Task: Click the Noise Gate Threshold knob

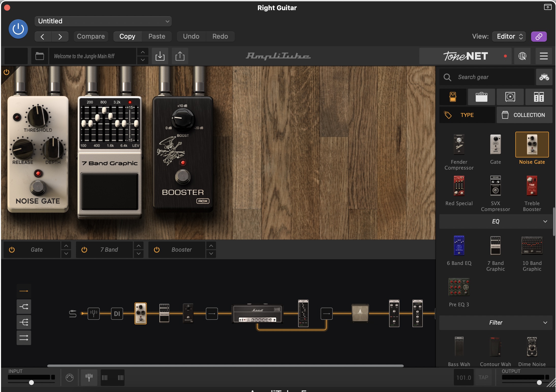Action: tap(38, 117)
